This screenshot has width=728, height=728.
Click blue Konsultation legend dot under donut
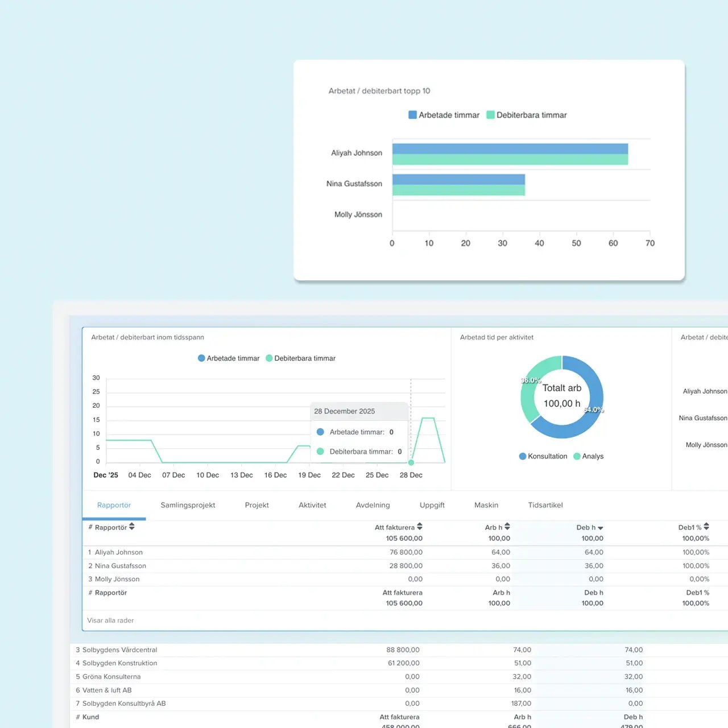tap(523, 456)
